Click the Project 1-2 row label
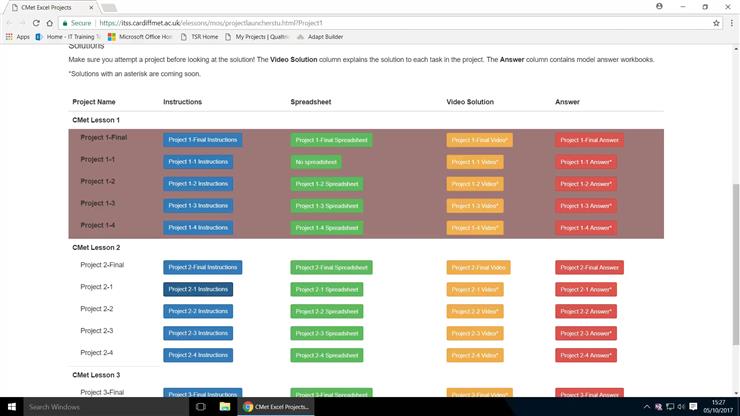This screenshot has width=740, height=416. (98, 181)
